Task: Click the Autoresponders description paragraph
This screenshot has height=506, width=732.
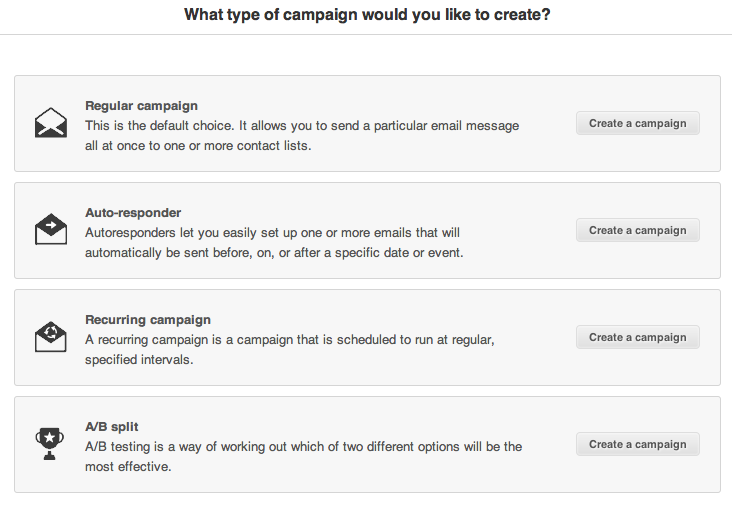Action: click(x=274, y=243)
